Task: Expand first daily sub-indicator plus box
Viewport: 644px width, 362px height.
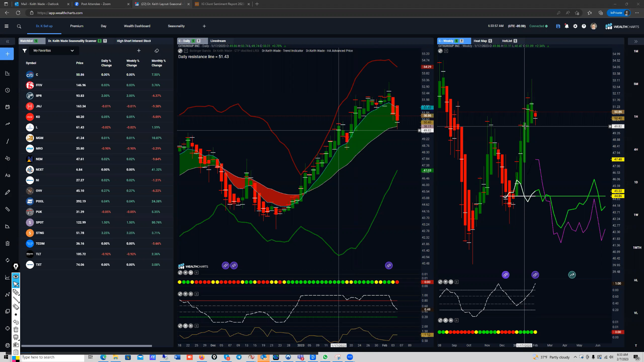Action: click(x=197, y=273)
